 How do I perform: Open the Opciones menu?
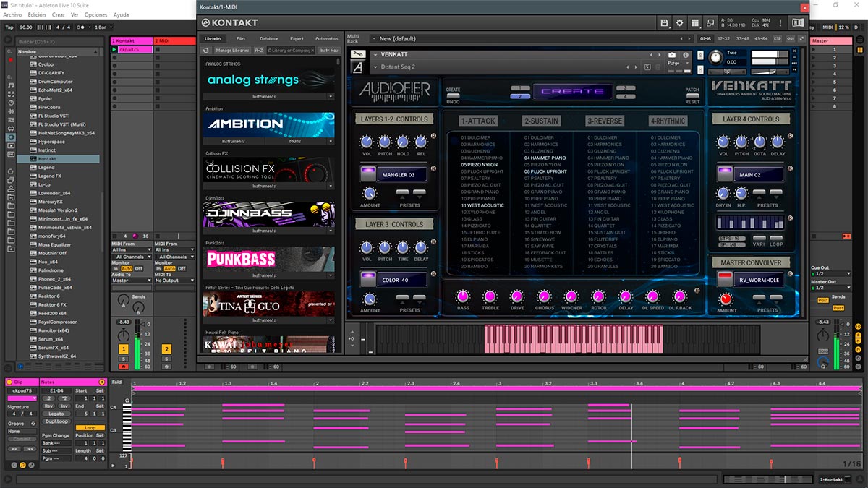pos(95,14)
